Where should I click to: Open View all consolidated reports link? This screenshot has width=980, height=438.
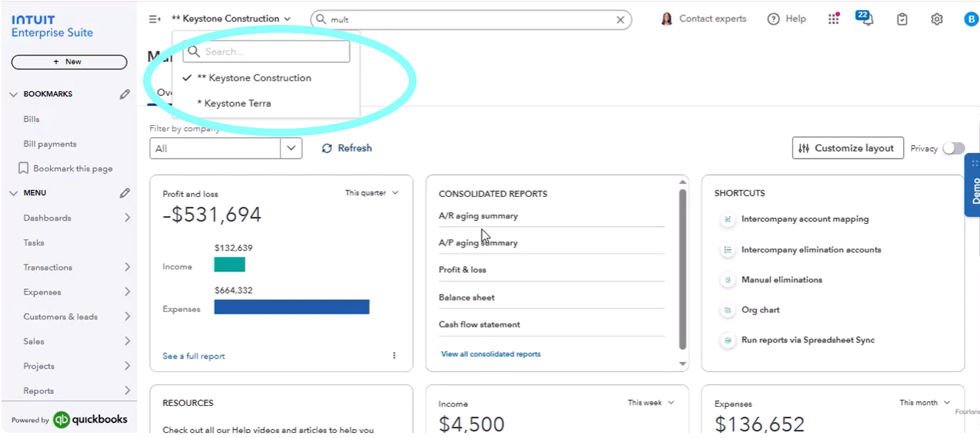(x=490, y=354)
